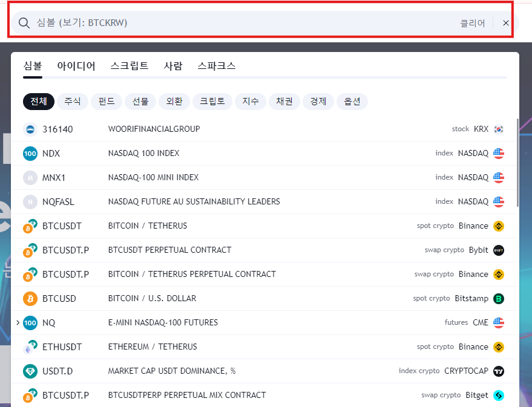Image resolution: width=532 pixels, height=407 pixels.
Task: Click the Korean flag icon on KRX row
Action: pyautogui.click(x=499, y=129)
